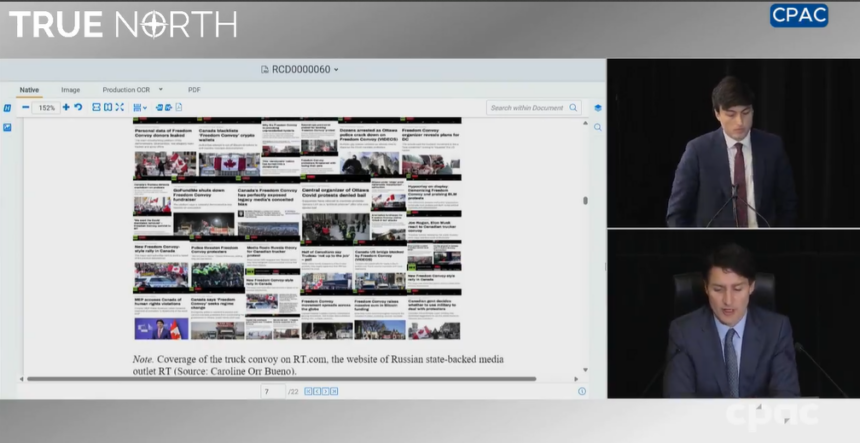
Task: Click the layers icon at top right
Action: pos(598,108)
